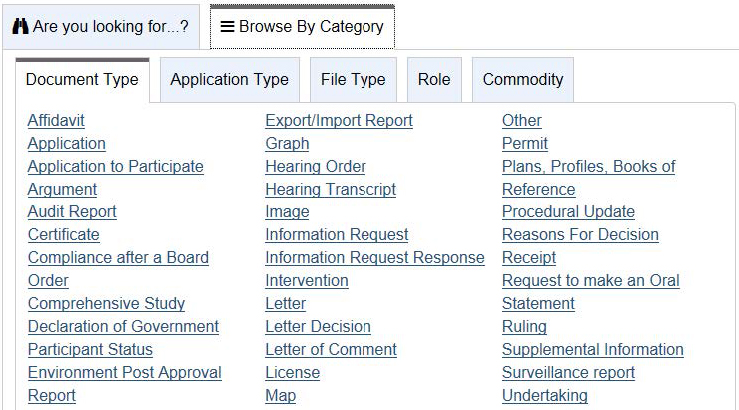Viewport: 739px width, 410px height.
Task: Switch to the Application Type tab
Action: (x=230, y=80)
